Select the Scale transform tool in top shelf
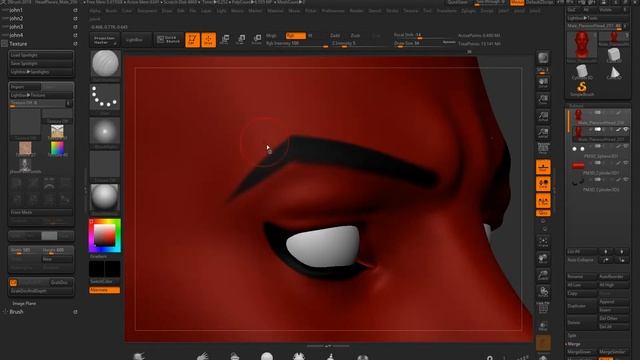The height and width of the screenshot is (360, 640). click(241, 40)
